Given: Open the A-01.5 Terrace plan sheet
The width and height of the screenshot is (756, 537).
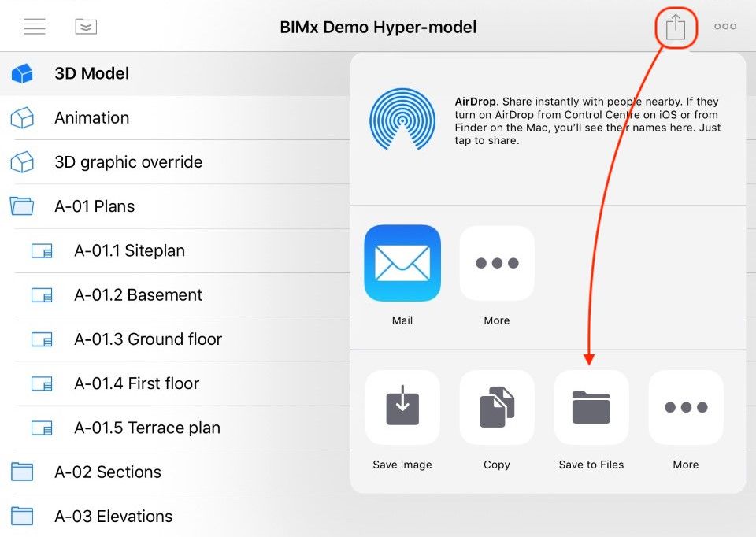Looking at the screenshot, I should click(176, 428).
